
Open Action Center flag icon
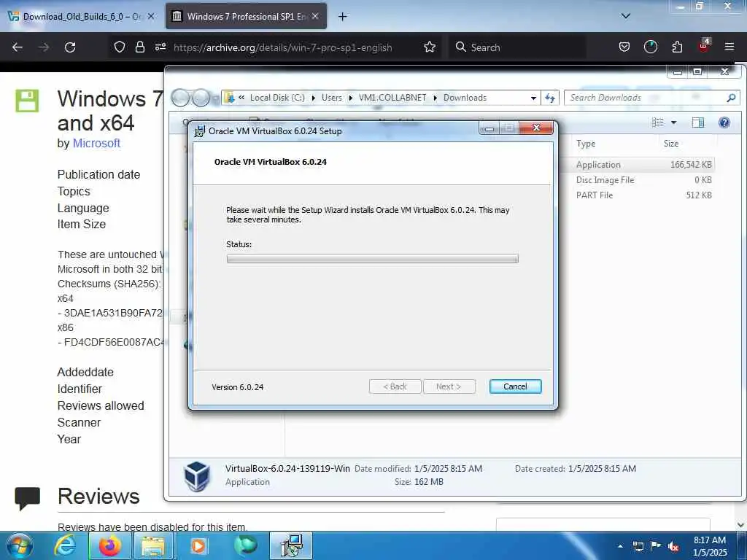click(x=656, y=546)
